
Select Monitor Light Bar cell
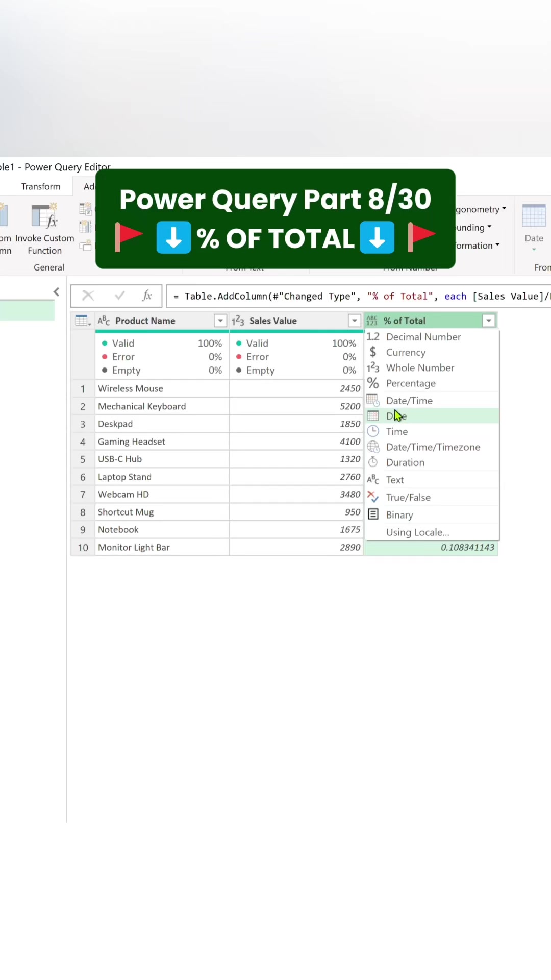(x=162, y=547)
